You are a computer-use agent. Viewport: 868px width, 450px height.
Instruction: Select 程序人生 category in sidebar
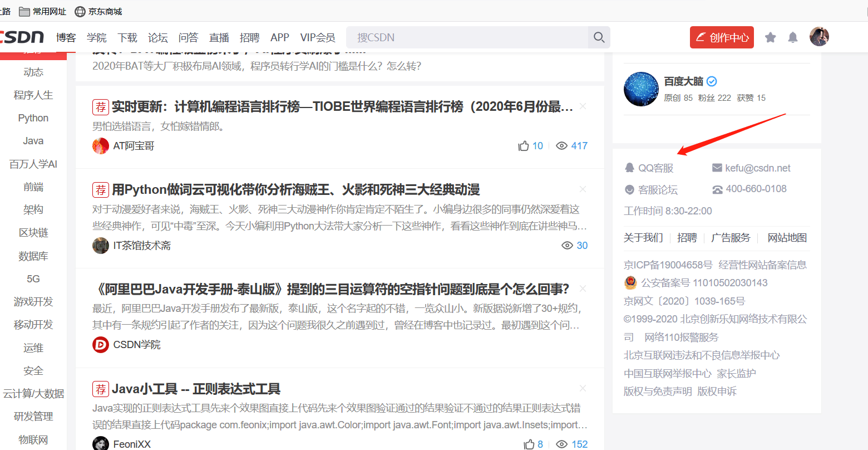(x=33, y=95)
